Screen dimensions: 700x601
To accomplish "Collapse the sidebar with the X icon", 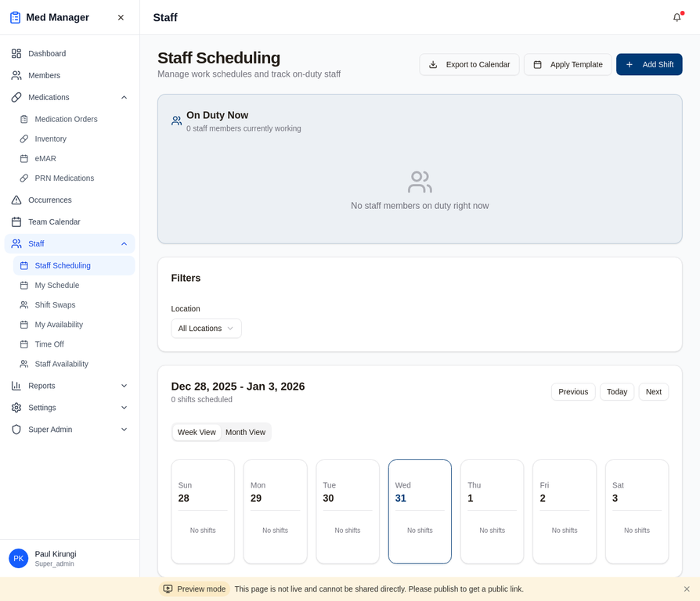I will coord(121,16).
